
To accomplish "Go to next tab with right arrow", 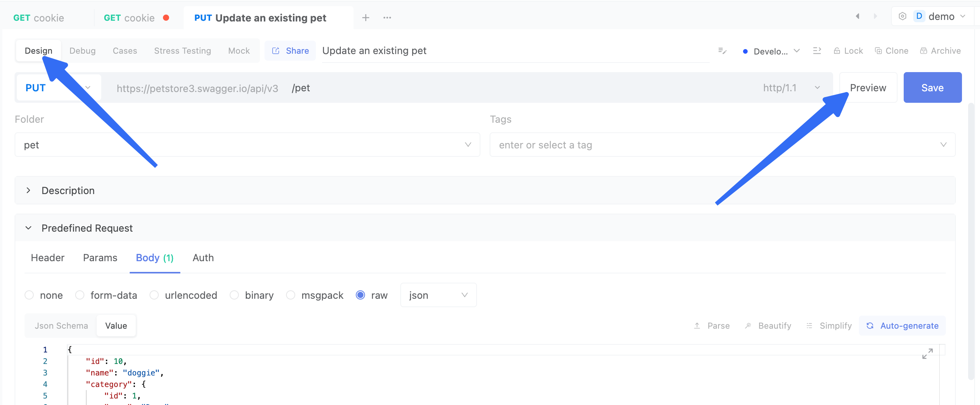I will (x=875, y=16).
